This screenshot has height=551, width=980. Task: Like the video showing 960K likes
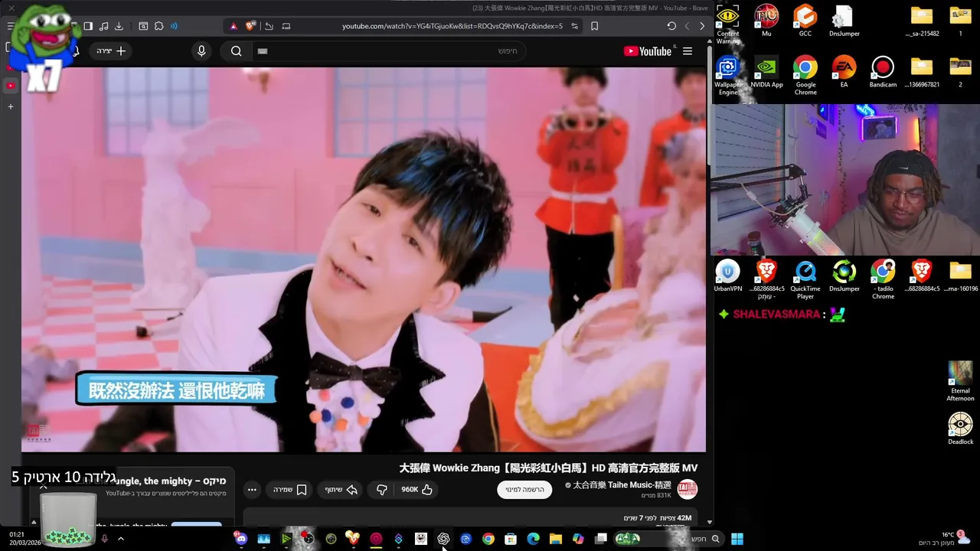(x=417, y=490)
